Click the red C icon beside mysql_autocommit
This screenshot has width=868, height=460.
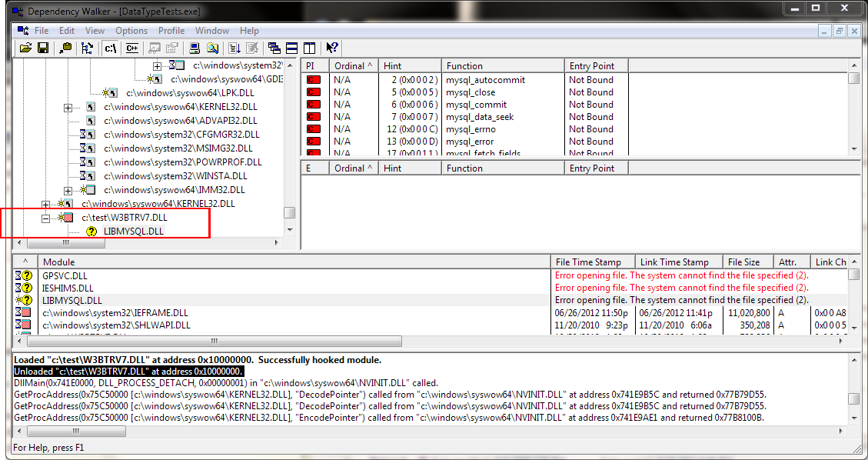(314, 80)
